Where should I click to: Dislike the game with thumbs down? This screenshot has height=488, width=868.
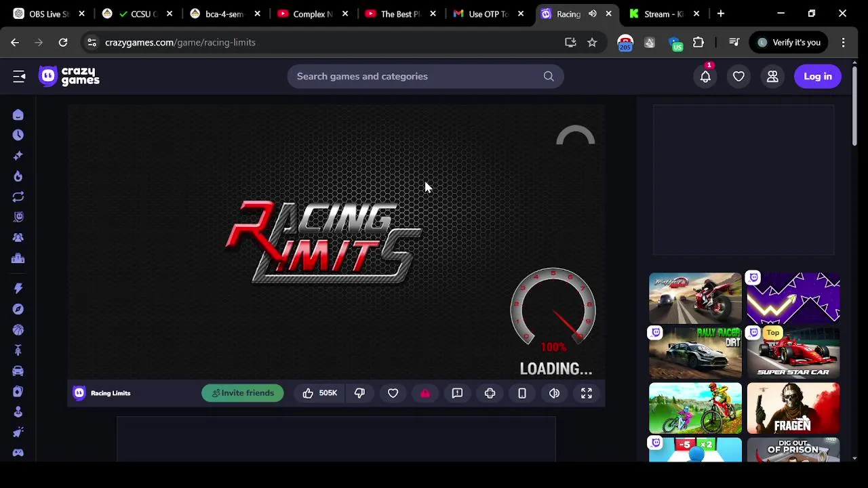(x=359, y=393)
